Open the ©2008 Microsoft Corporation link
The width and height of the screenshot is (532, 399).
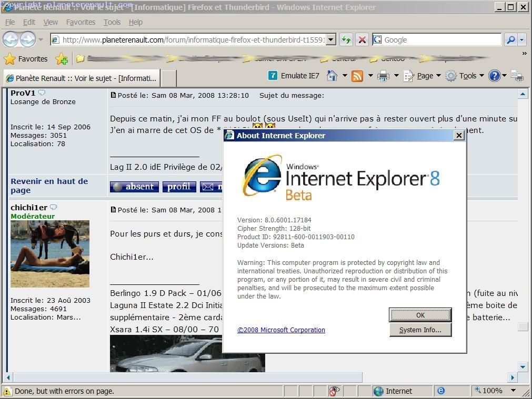tap(281, 330)
